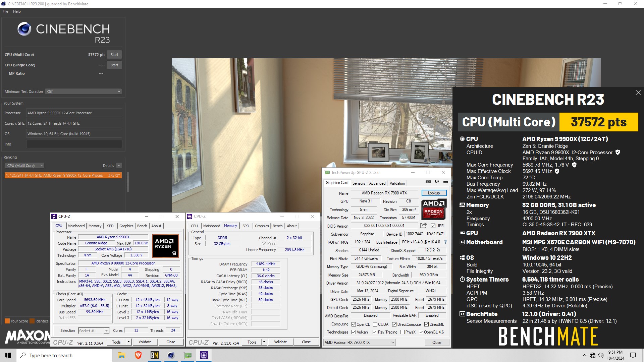The image size is (644, 362).
Task: Open Brave browser from the taskbar
Action: pyautogui.click(x=138, y=355)
